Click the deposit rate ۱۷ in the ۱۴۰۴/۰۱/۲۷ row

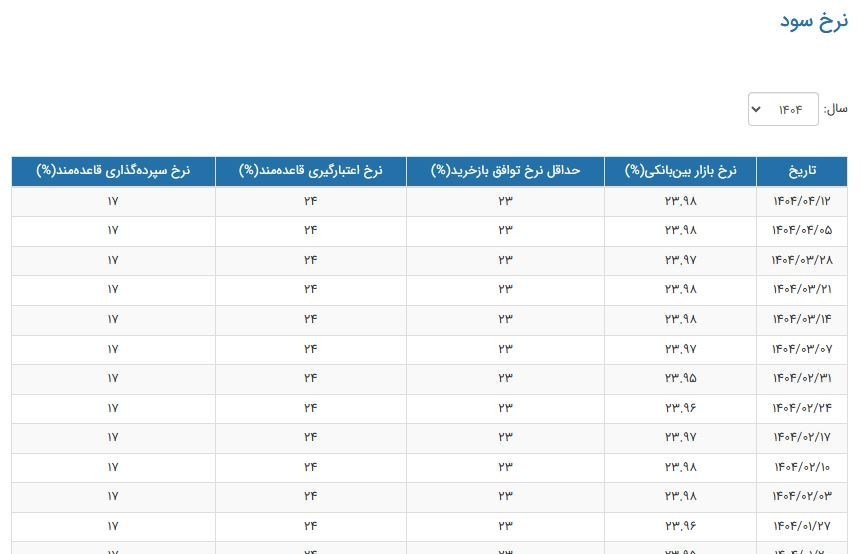coord(113,526)
